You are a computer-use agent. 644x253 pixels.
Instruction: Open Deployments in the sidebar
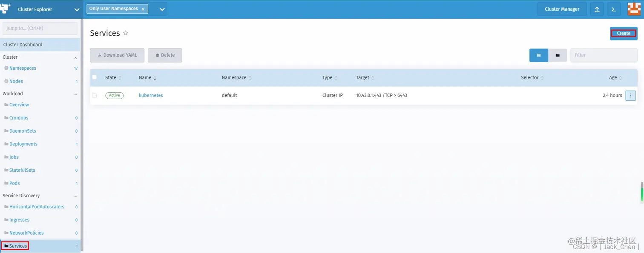[23, 144]
